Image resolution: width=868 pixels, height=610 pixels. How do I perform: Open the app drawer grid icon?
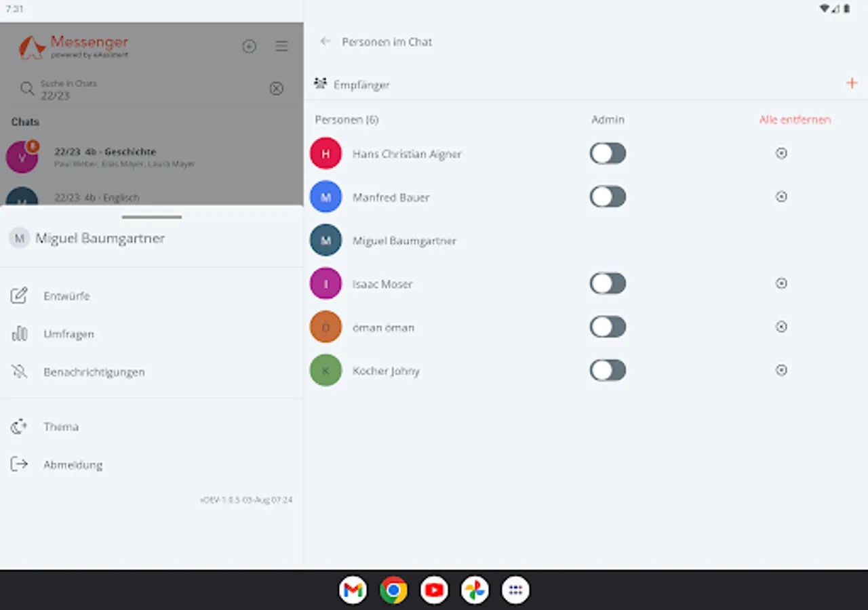[x=515, y=590]
